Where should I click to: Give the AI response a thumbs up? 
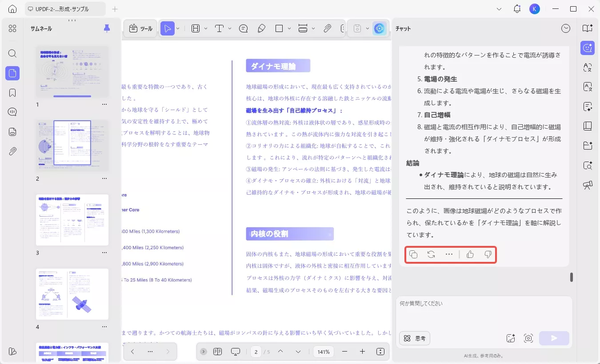(470, 254)
